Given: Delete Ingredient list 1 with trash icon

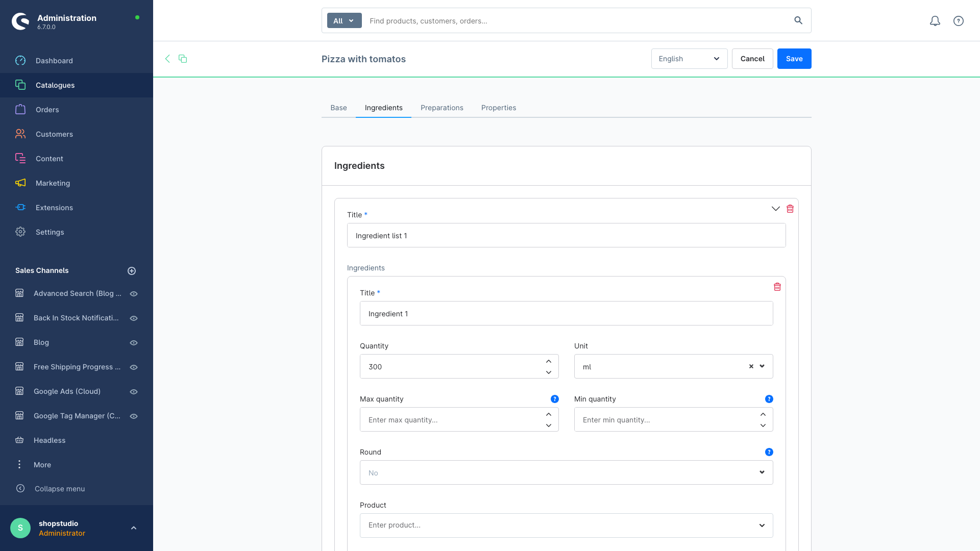Looking at the screenshot, I should coord(790,209).
